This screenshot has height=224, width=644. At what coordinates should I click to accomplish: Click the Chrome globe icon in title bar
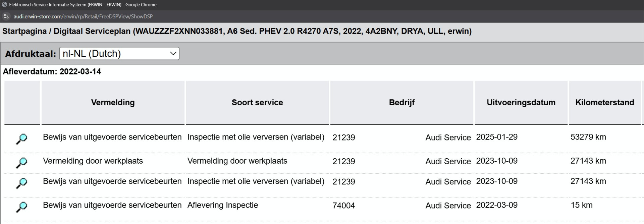[4, 5]
